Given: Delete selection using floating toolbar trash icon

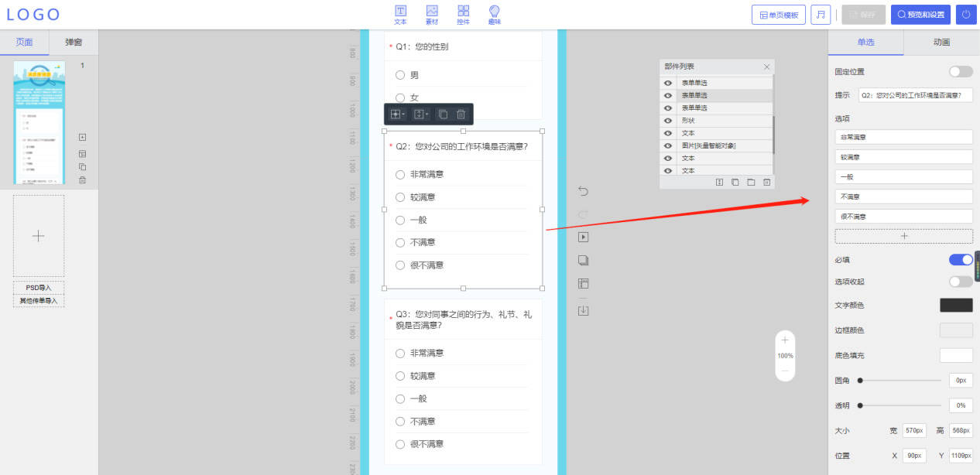Looking at the screenshot, I should (461, 114).
